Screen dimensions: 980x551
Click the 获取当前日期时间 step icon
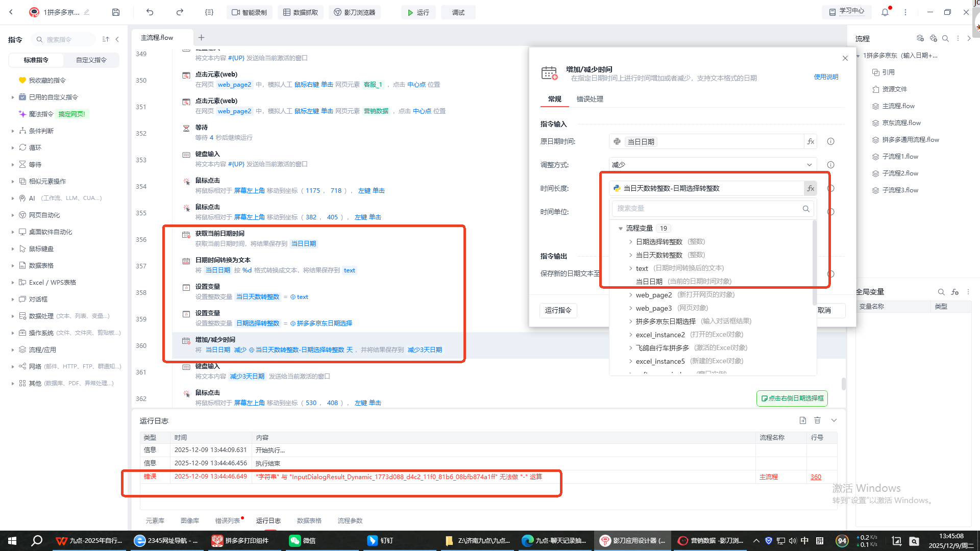pyautogui.click(x=186, y=235)
